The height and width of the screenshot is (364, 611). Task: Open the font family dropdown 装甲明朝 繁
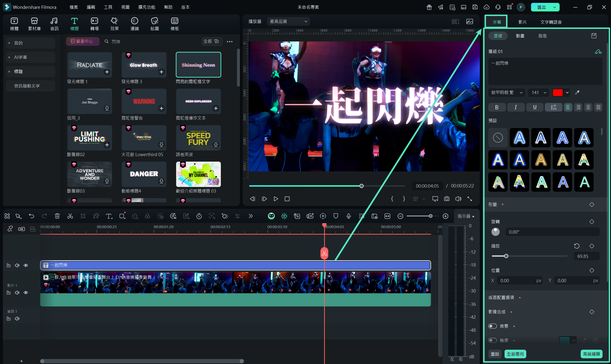[x=506, y=92]
